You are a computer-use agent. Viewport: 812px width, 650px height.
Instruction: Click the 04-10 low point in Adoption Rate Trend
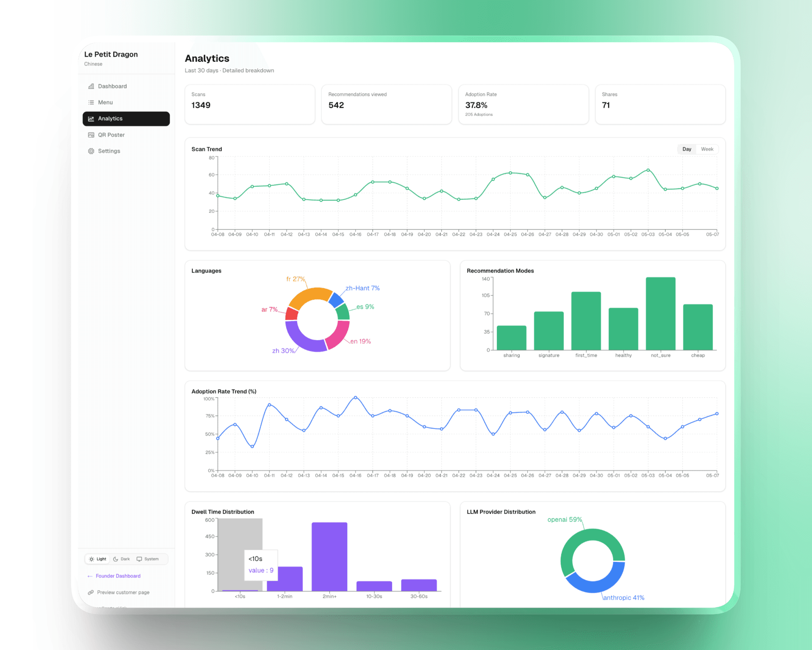pyautogui.click(x=252, y=446)
